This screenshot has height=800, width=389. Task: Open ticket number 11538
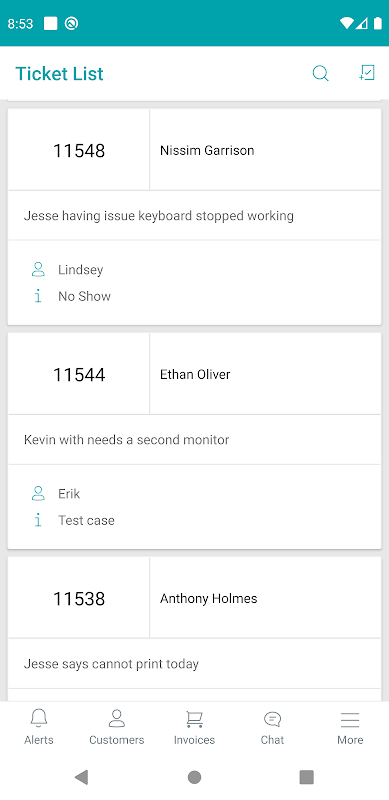click(79, 598)
